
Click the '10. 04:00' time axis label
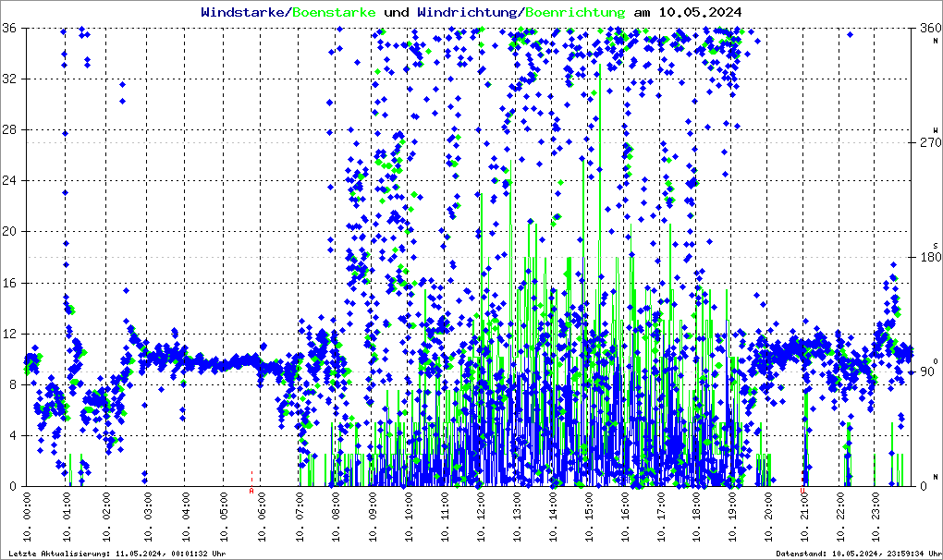click(x=186, y=517)
